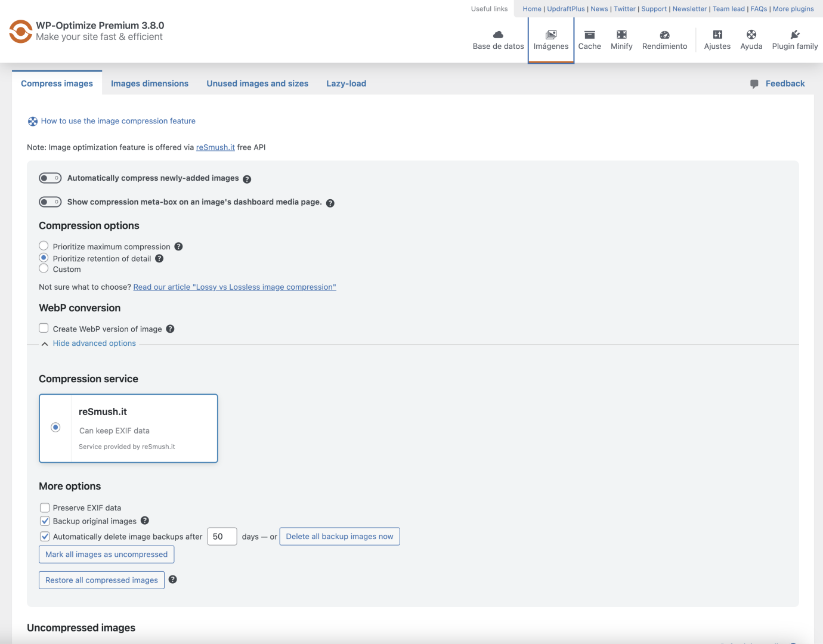Click Restore all compressed images button
Screen dimensions: 823x644
[101, 580]
